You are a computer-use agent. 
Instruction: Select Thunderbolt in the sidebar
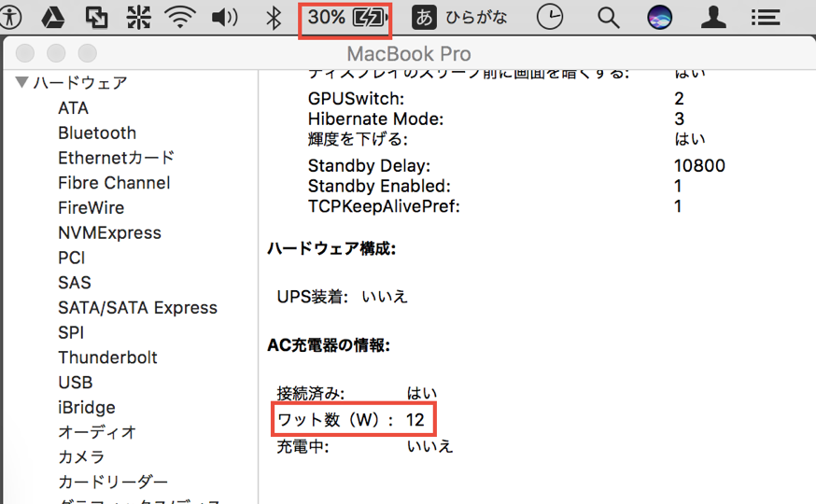[107, 357]
